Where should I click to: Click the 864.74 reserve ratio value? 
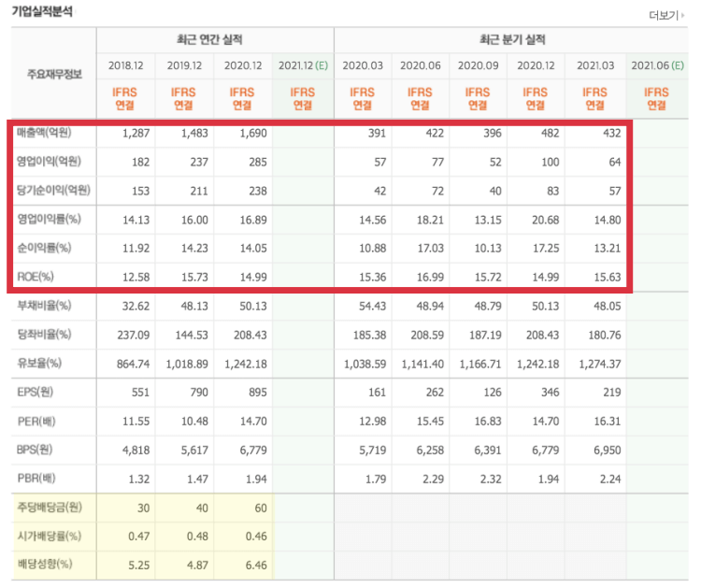tap(134, 364)
